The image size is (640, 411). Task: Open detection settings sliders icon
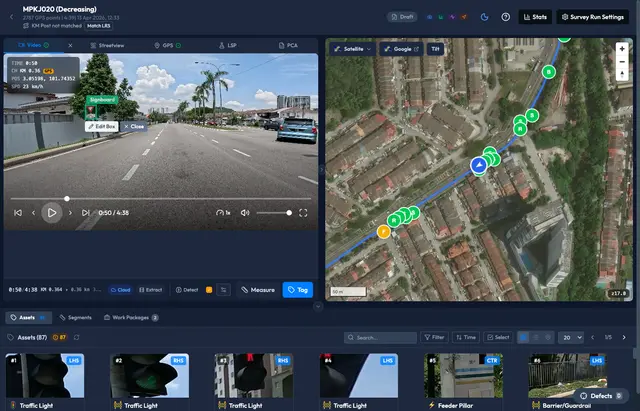(x=223, y=290)
